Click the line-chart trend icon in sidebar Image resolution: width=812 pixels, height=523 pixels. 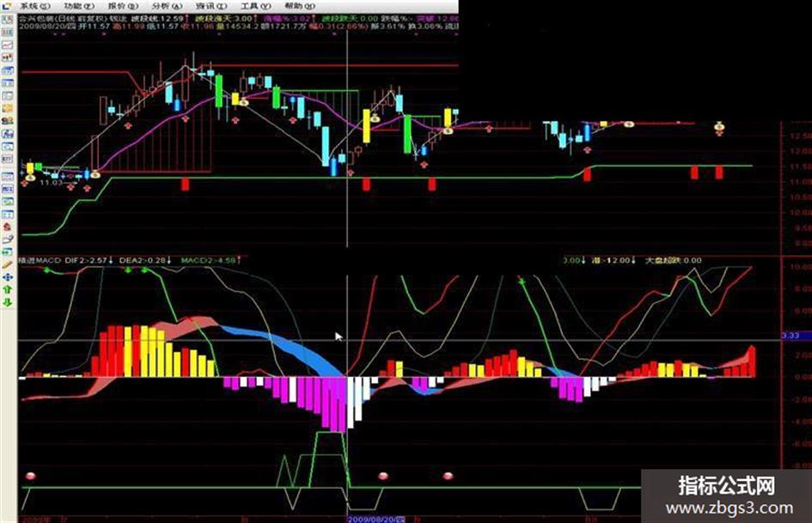(7, 45)
